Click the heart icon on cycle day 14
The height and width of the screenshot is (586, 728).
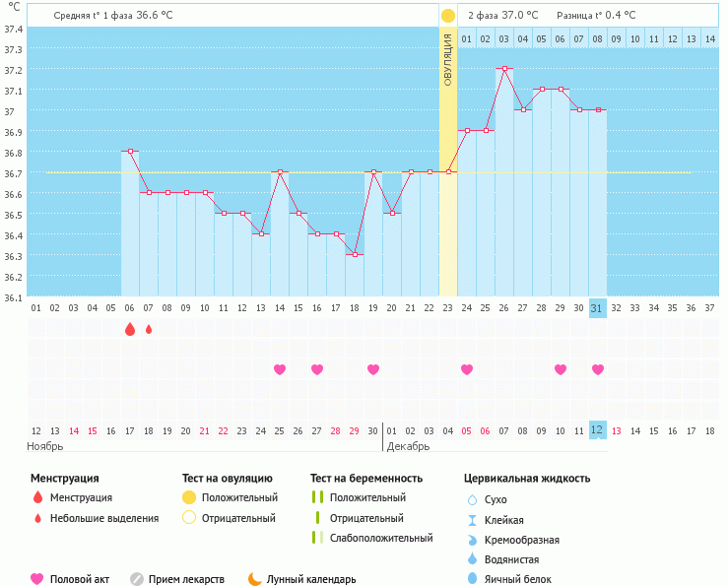[x=280, y=369]
